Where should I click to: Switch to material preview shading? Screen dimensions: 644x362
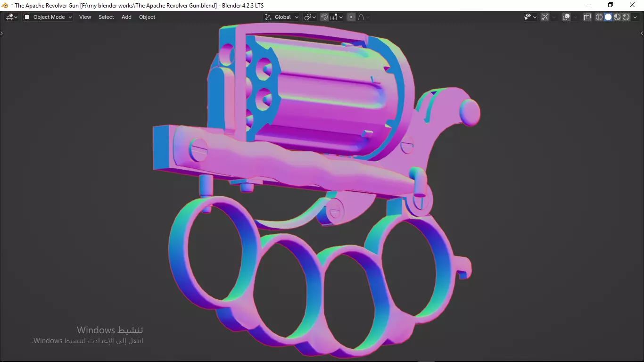(617, 17)
